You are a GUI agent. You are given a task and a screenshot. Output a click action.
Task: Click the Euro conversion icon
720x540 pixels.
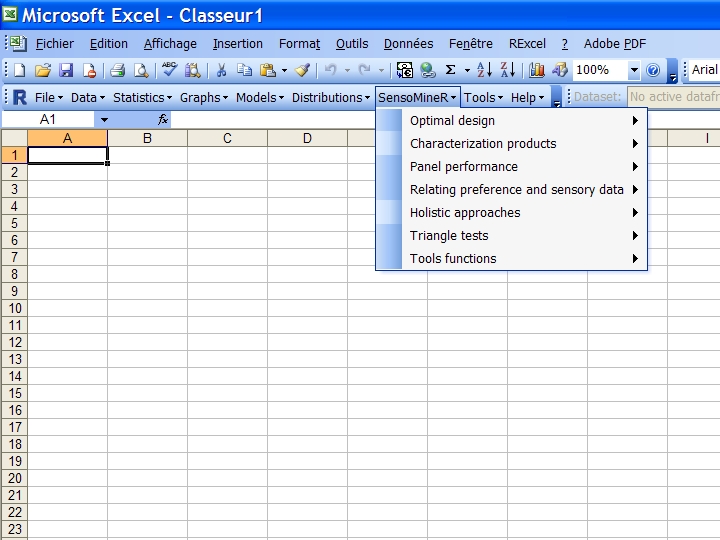(405, 70)
